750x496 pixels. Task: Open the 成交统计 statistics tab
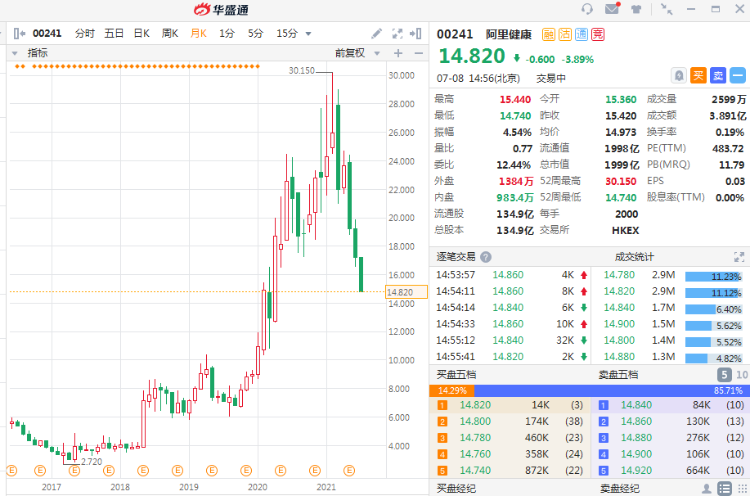(x=634, y=257)
